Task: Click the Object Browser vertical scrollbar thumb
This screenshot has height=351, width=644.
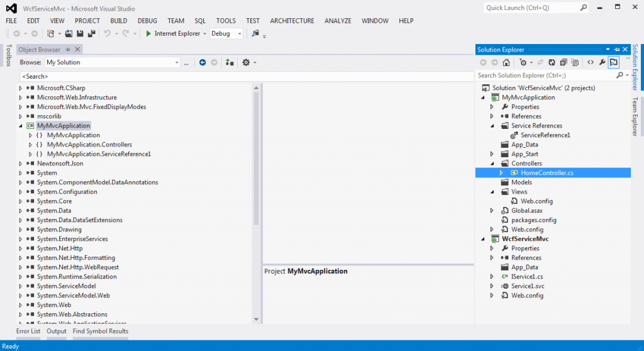Action: point(256,159)
